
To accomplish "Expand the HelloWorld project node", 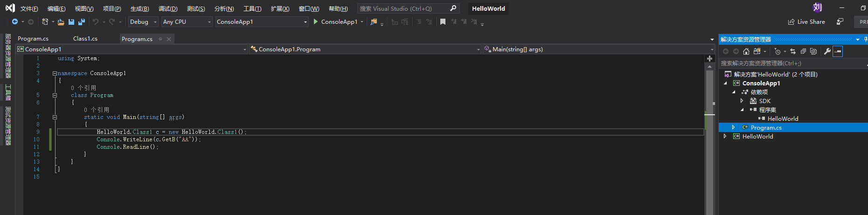I will coord(725,137).
